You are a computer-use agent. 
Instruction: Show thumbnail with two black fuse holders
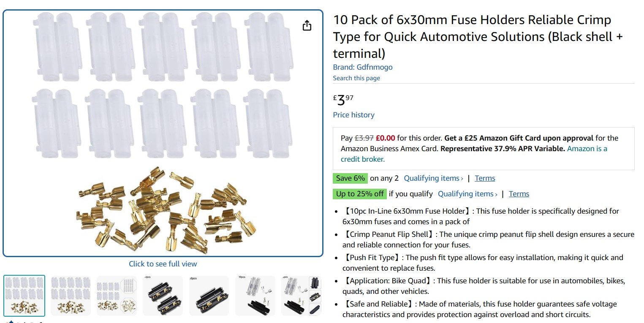tap(163, 296)
